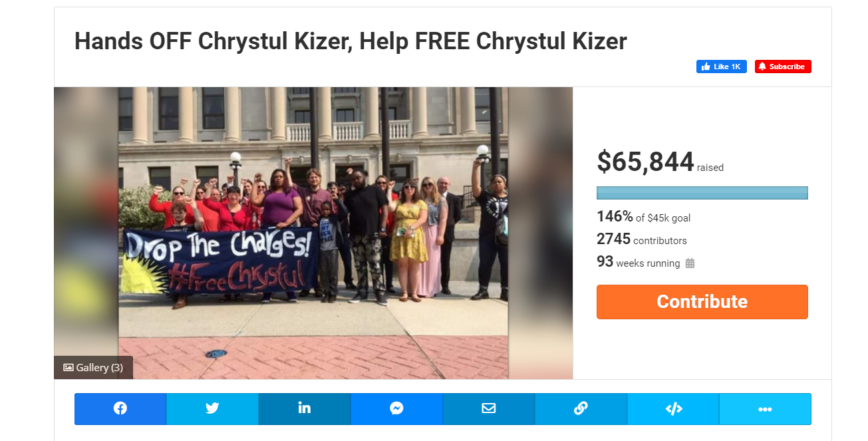Screen dimensions: 868x441
Task: Show more share options ellipsis
Action: [x=765, y=408]
